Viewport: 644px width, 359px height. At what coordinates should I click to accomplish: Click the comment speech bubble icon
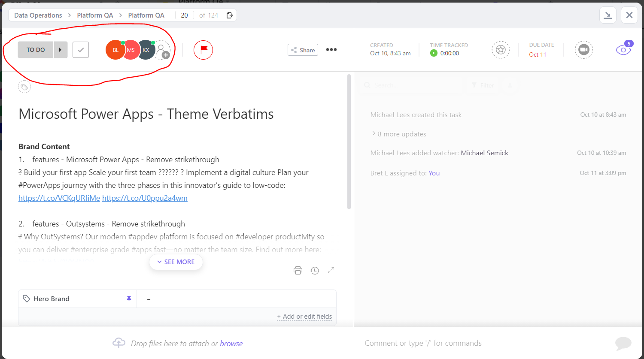coord(623,343)
